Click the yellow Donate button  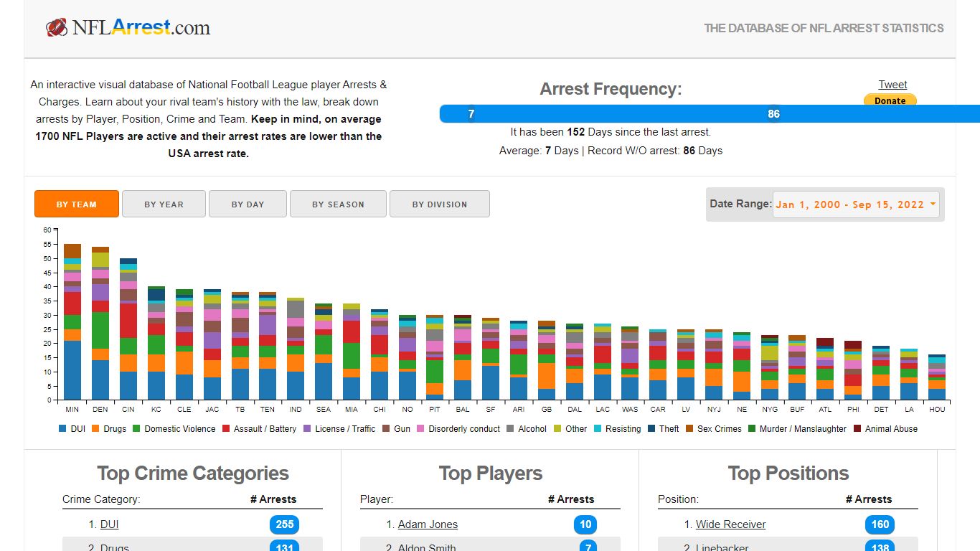pos(890,100)
